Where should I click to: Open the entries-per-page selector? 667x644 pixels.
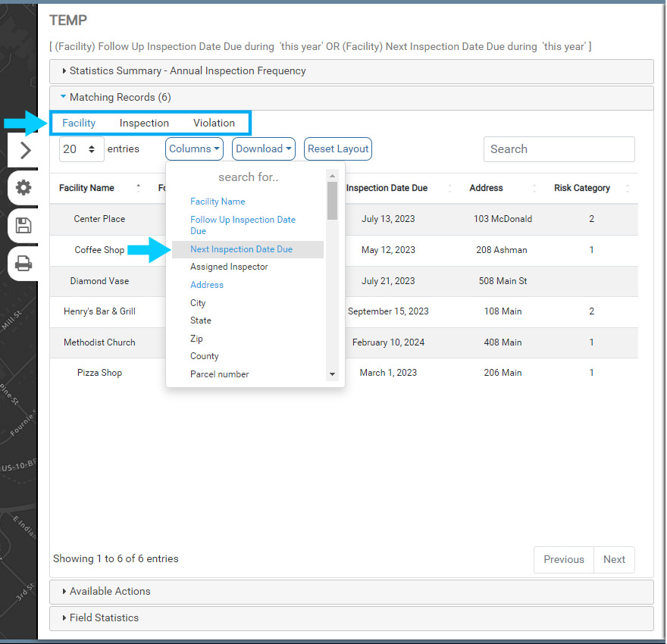point(82,149)
